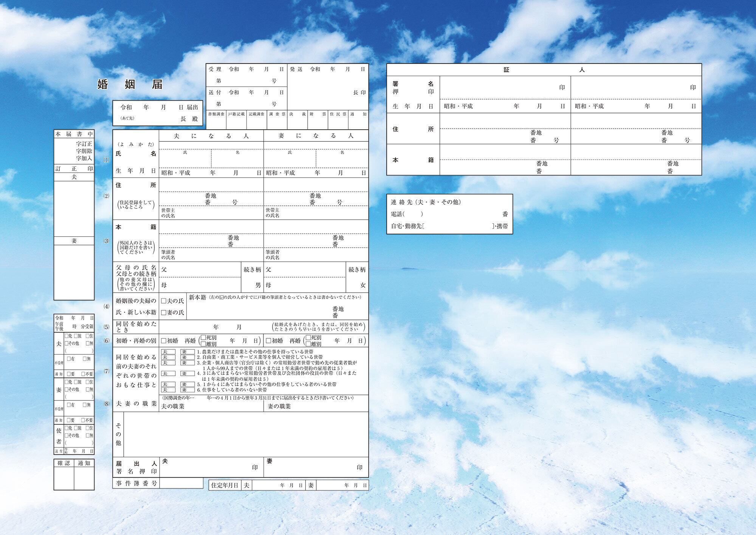Image resolution: width=756 pixels, height=535 pixels.
Task: Select the 夫 box for occupation row 1
Action: (168, 352)
